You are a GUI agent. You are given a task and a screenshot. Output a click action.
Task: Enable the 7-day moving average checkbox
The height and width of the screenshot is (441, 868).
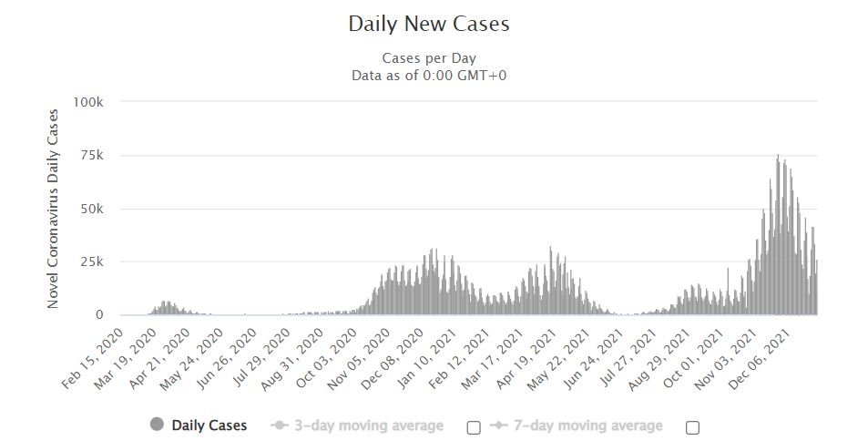pos(692,427)
